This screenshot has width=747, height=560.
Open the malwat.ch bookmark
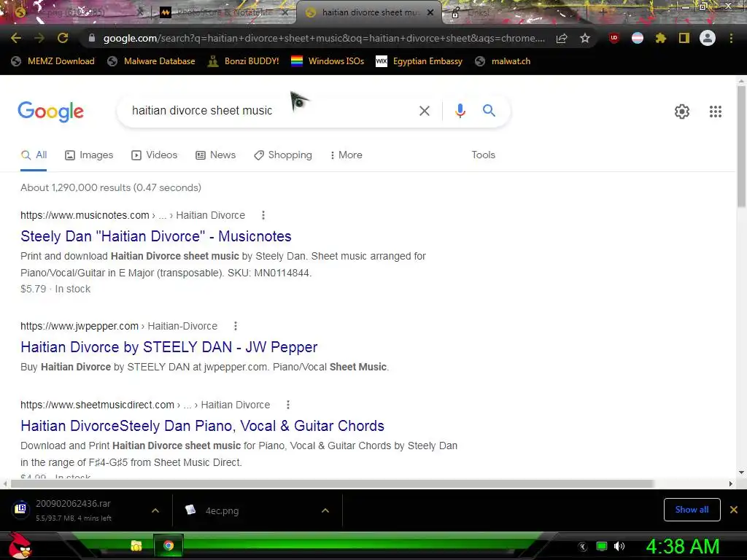503,61
